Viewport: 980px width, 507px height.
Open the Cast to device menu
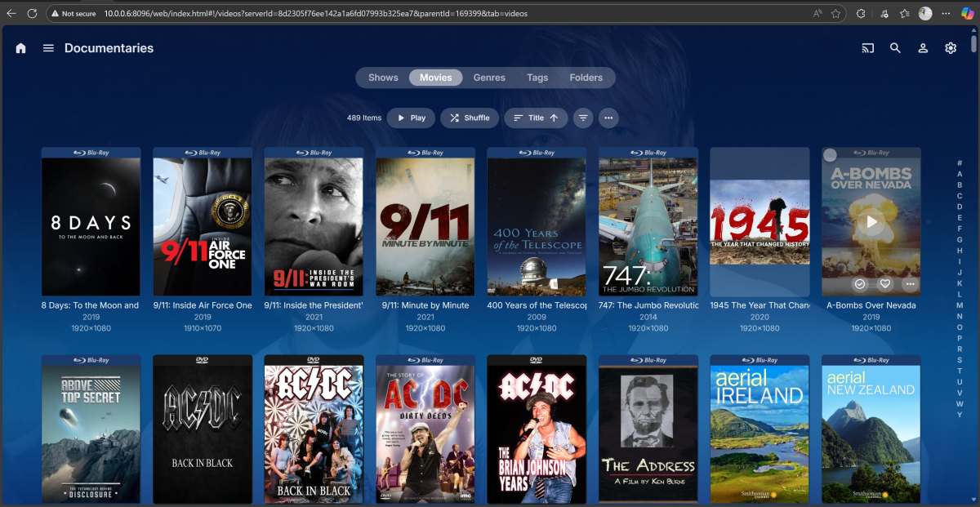click(x=868, y=48)
